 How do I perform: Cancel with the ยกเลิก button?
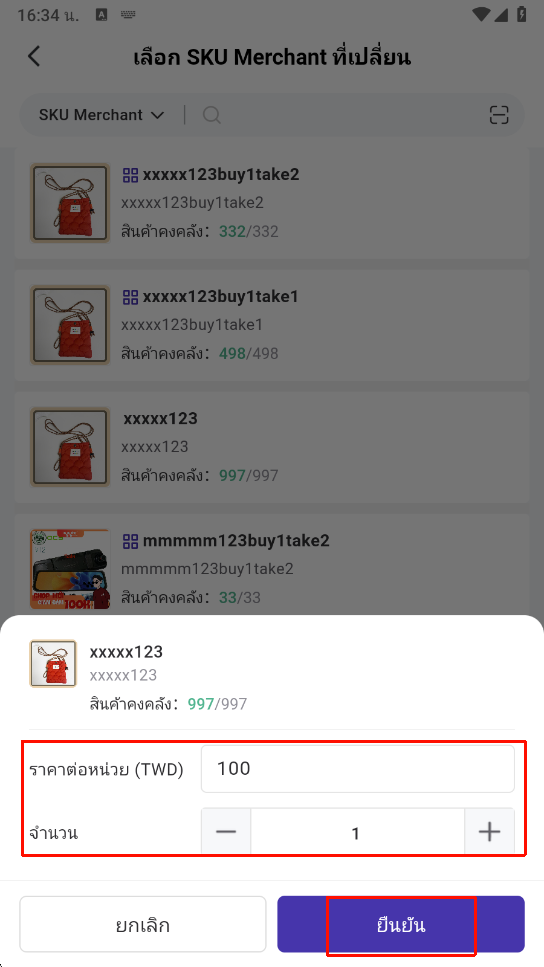click(142, 924)
